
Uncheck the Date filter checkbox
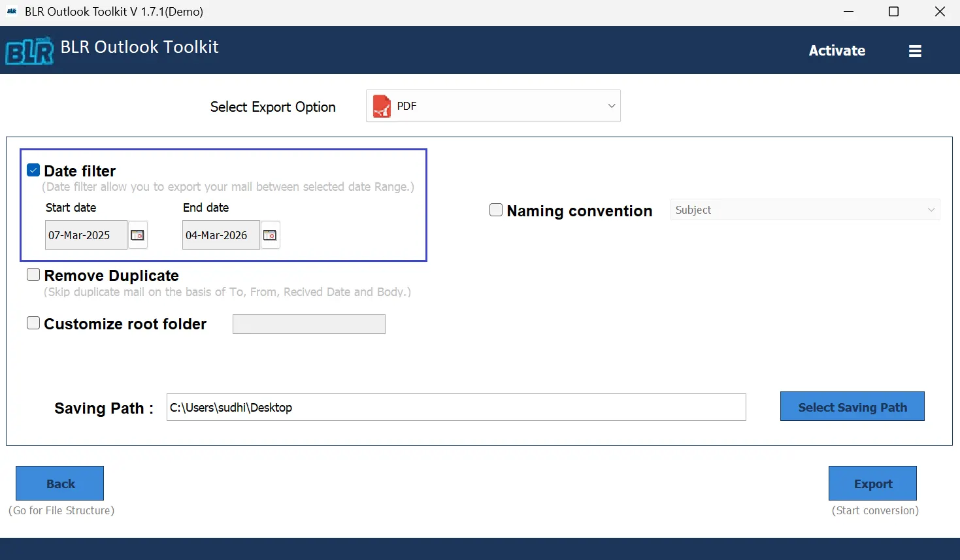coord(33,171)
